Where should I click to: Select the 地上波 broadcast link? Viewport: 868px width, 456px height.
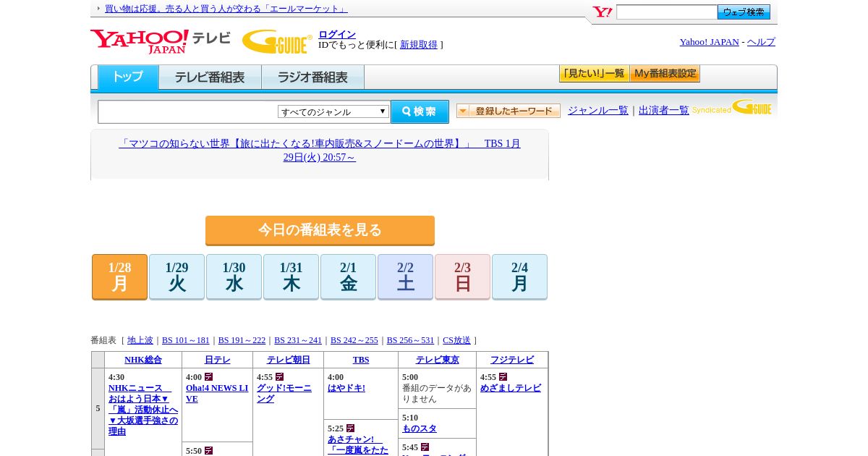coord(140,340)
